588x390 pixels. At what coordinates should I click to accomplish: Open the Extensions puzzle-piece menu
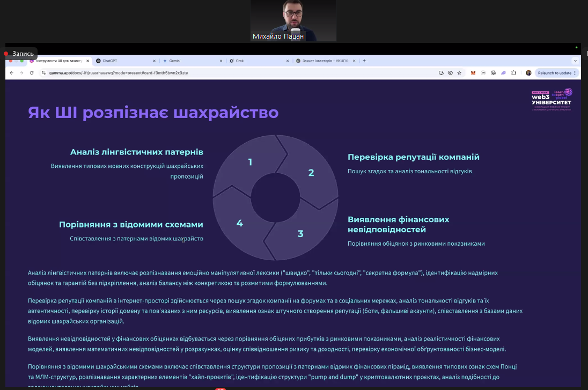pos(513,72)
